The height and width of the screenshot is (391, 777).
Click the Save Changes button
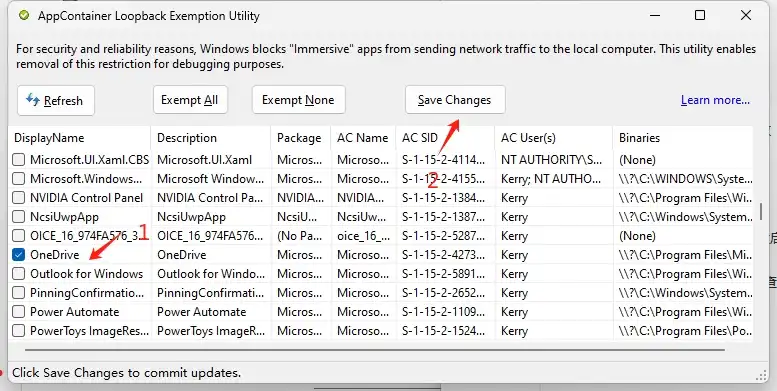[455, 100]
